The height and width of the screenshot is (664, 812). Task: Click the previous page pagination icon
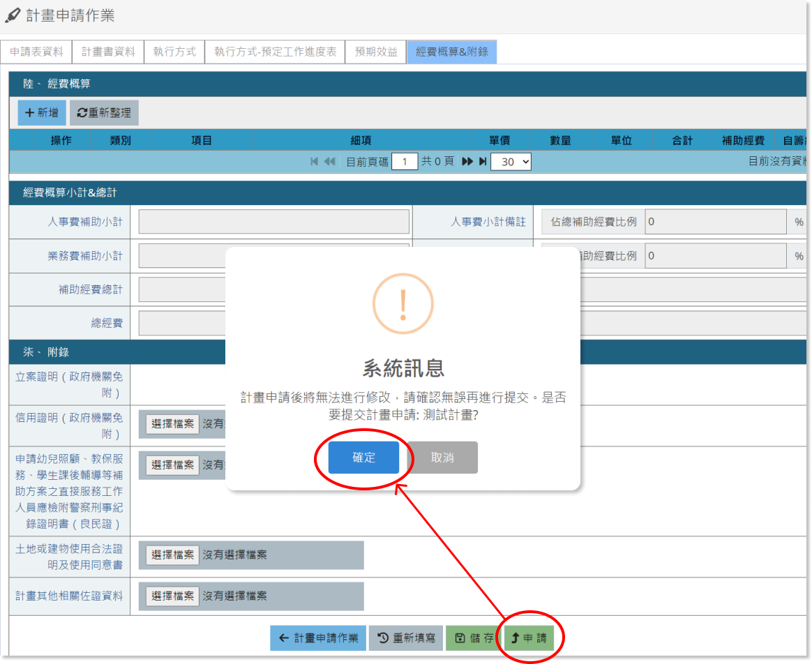[330, 161]
